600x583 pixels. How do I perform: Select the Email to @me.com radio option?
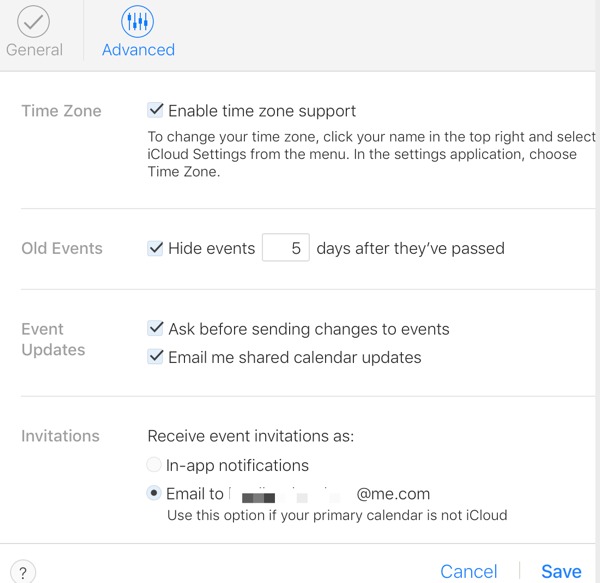154,493
